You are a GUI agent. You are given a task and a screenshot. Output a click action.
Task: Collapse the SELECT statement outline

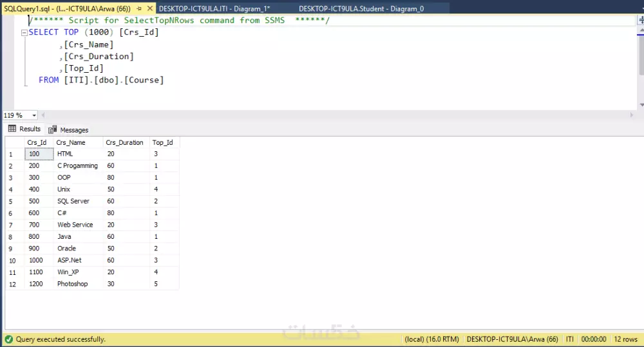coord(24,32)
